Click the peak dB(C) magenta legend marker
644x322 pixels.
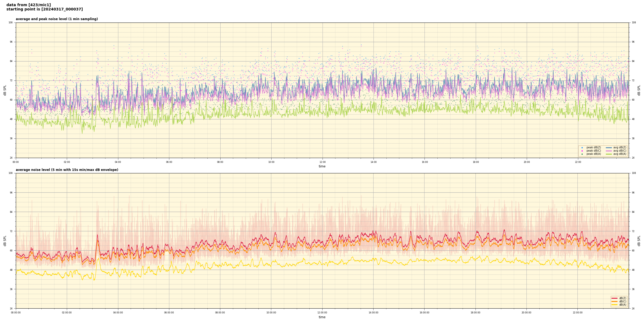tap(582, 151)
